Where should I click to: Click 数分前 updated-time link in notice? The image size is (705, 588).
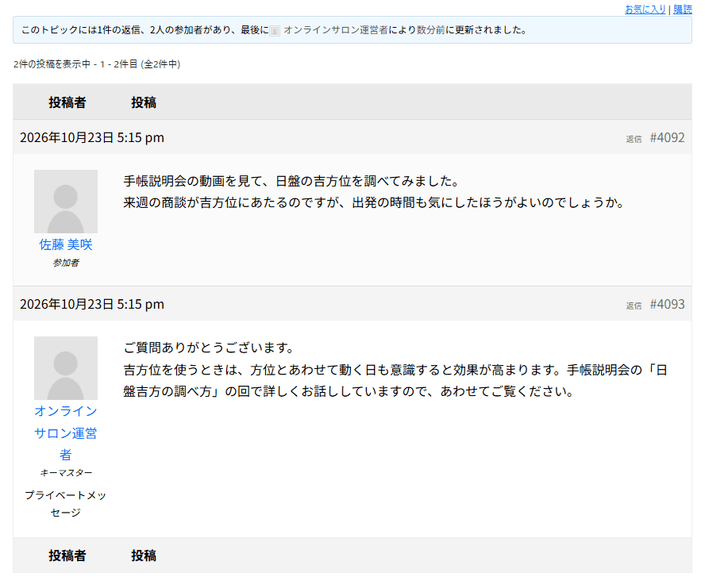coord(430,30)
